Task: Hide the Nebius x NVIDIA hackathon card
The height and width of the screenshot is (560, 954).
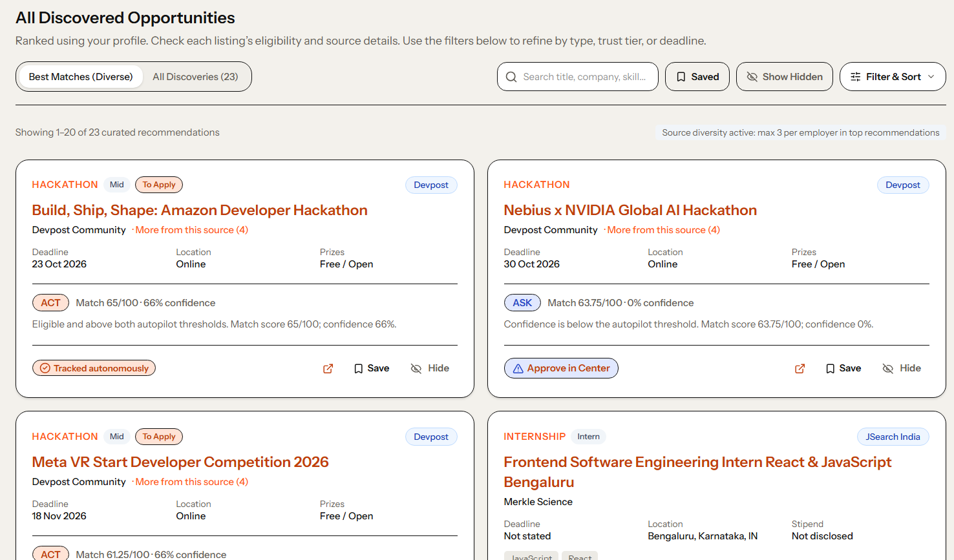Action: tap(902, 368)
